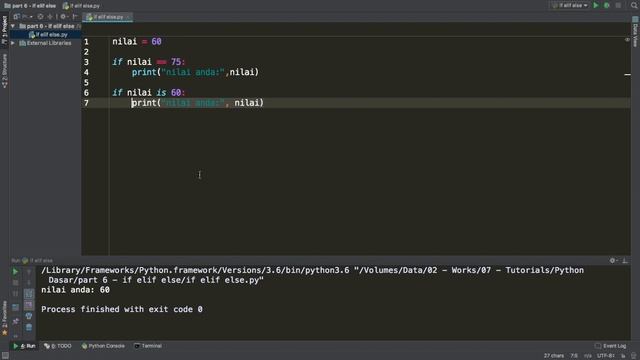
Task: Click the grey stop icon in the top toolbar
Action: coord(618,5)
